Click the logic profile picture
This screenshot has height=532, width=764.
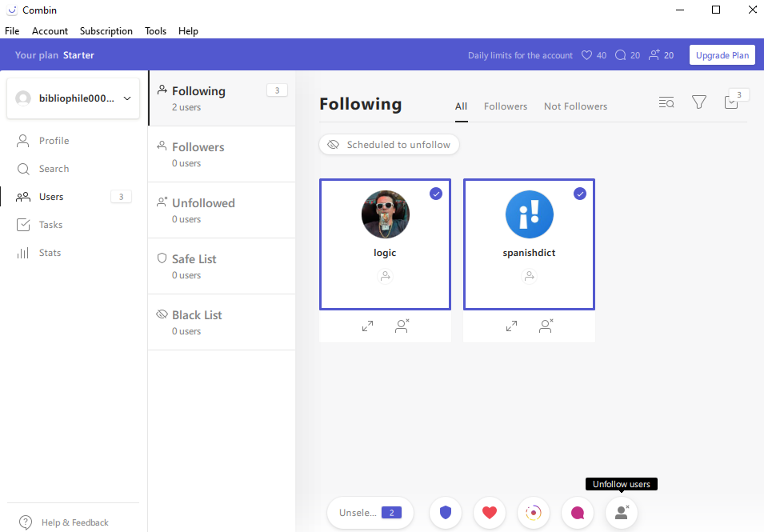(386, 214)
